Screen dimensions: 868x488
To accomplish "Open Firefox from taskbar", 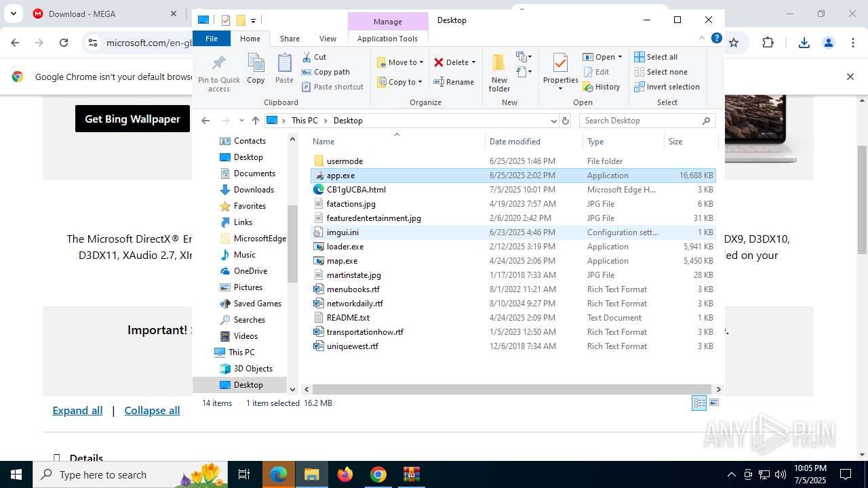I will 345,474.
